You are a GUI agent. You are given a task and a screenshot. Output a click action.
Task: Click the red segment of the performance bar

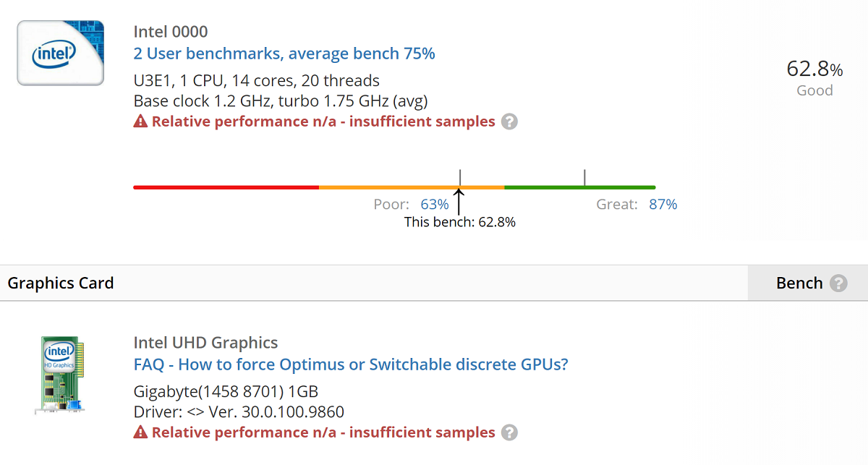(x=226, y=187)
